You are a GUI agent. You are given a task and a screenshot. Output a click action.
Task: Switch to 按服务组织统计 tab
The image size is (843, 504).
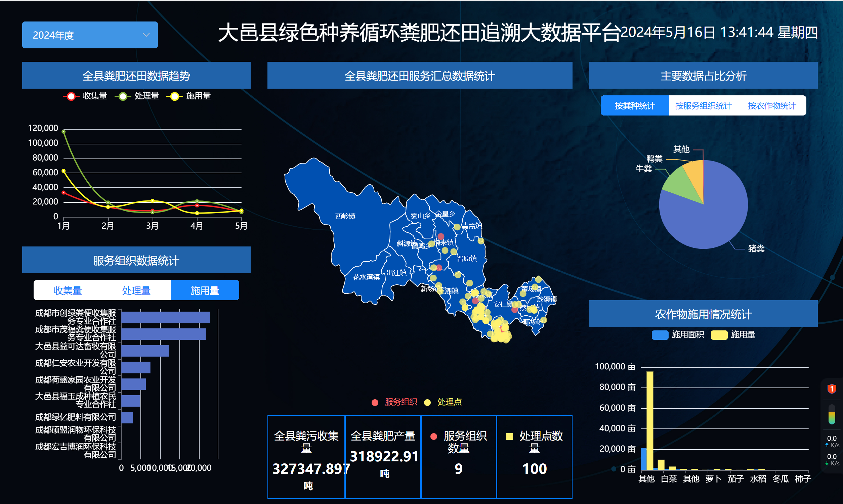[703, 106]
